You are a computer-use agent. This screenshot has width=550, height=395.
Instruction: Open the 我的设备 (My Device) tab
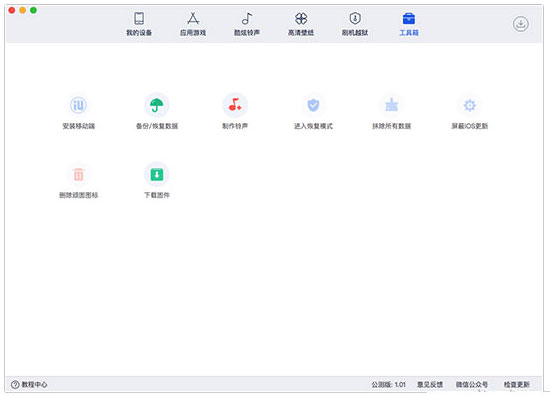tap(139, 24)
